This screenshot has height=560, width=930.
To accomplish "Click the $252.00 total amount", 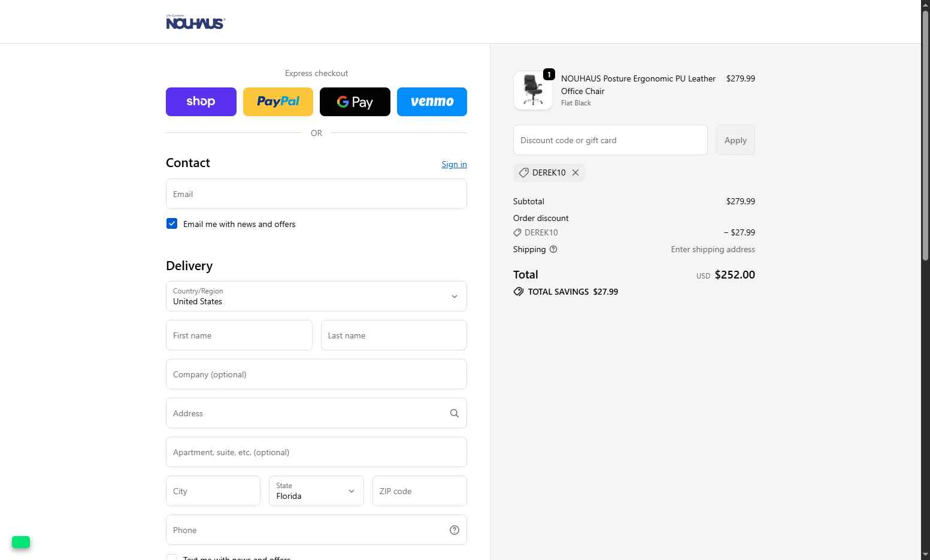I will (735, 275).
